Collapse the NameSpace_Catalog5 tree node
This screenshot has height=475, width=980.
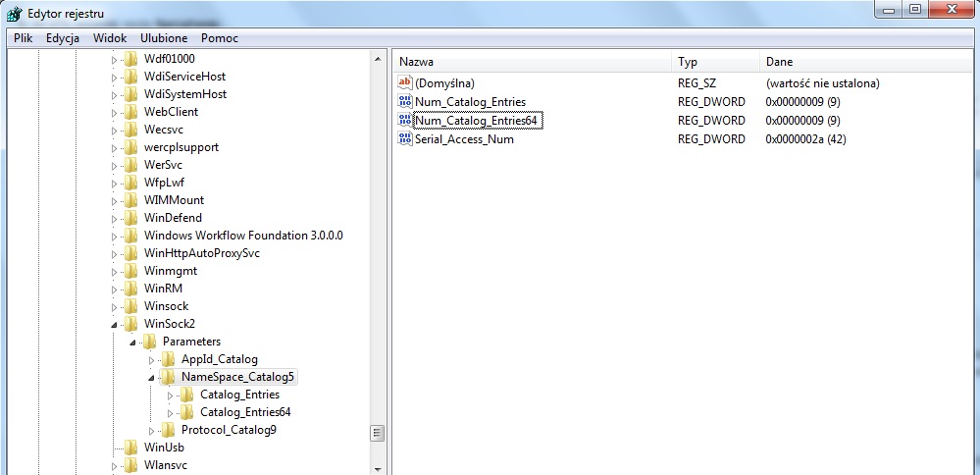click(151, 378)
